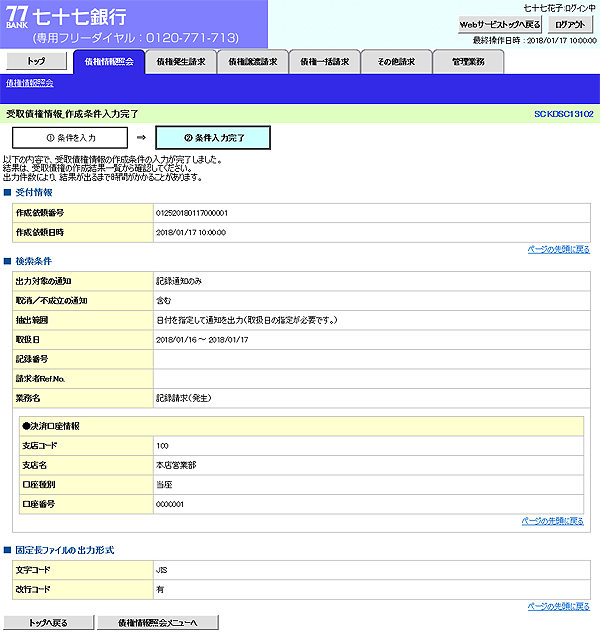Select request number 012520180117000001
The height and width of the screenshot is (638, 600).
coord(192,213)
